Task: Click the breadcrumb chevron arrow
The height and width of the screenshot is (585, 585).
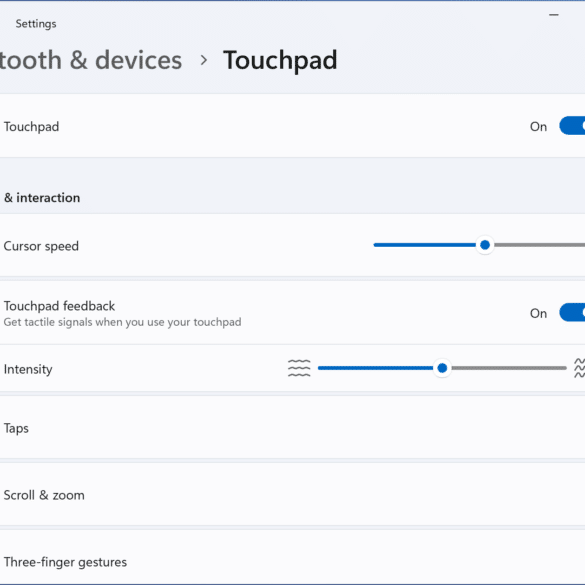Action: tap(203, 60)
